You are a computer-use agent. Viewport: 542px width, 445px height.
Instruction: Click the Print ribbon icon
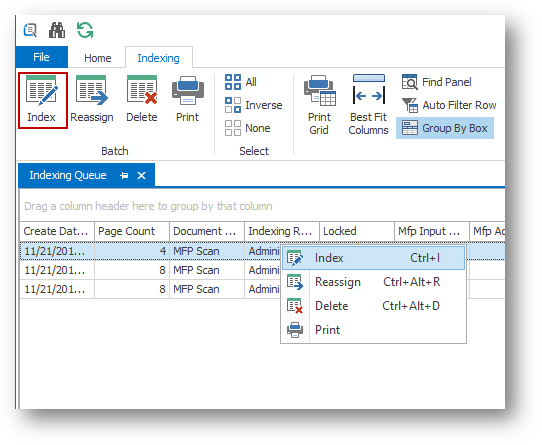188,91
